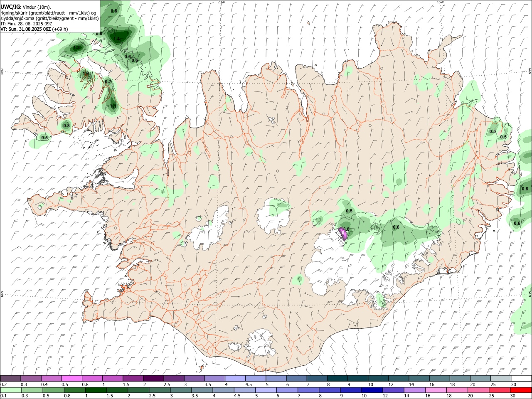The height and width of the screenshot is (399, 532).
Task: Select the 'IT: Fim. 28. 08. 2025 09Z' line
Action: 26,24
